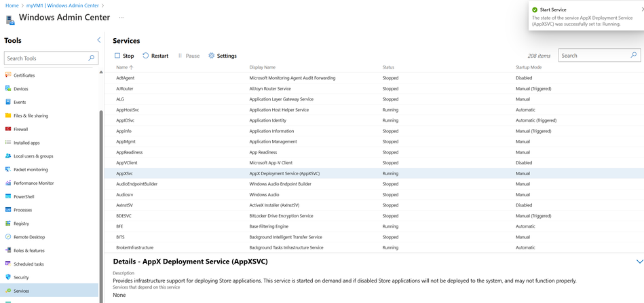Click the services Search magnifier icon
Screen dimensions: 644x303
(634, 55)
